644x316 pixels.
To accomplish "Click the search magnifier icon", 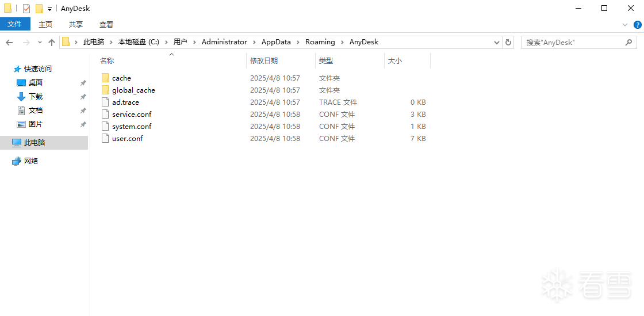I will (x=628, y=42).
